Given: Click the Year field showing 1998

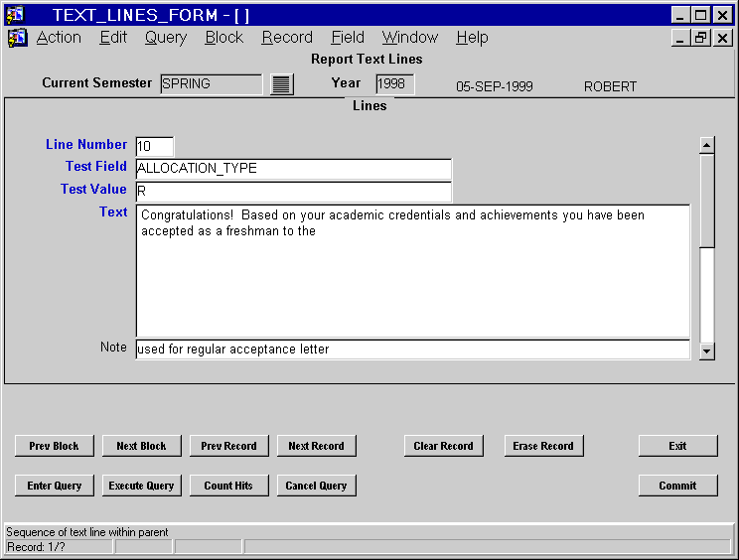Looking at the screenshot, I should point(395,84).
